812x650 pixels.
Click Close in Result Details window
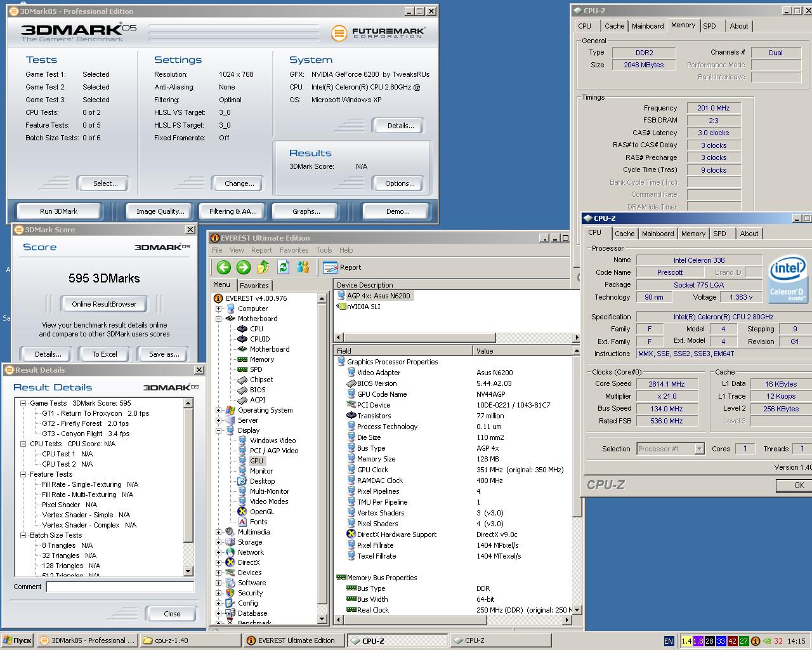(172, 614)
